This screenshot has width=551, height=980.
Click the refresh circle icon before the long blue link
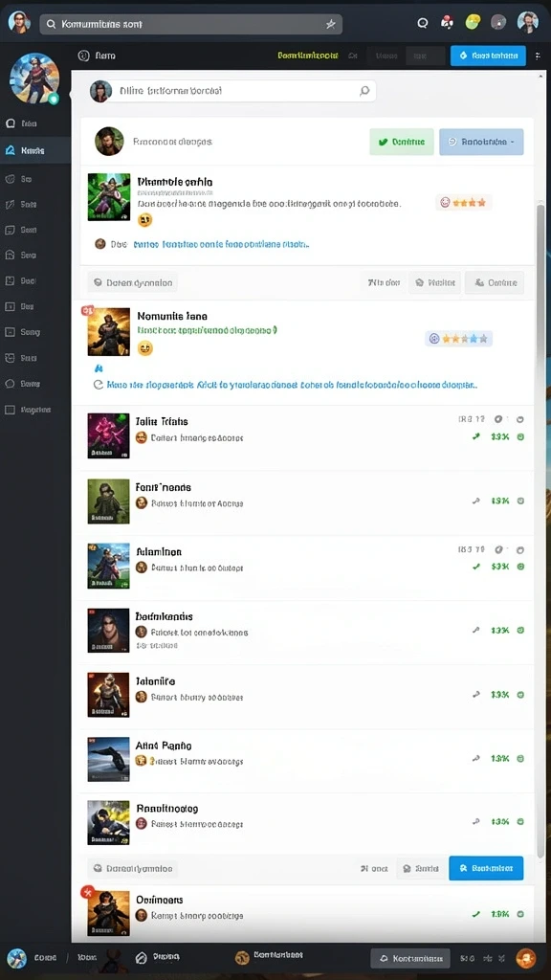(99, 385)
